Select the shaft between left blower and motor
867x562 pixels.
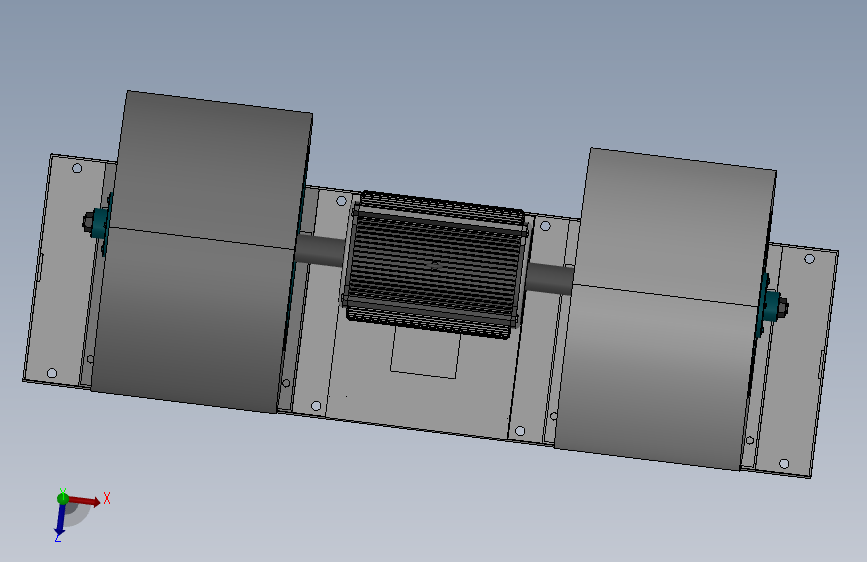320,251
